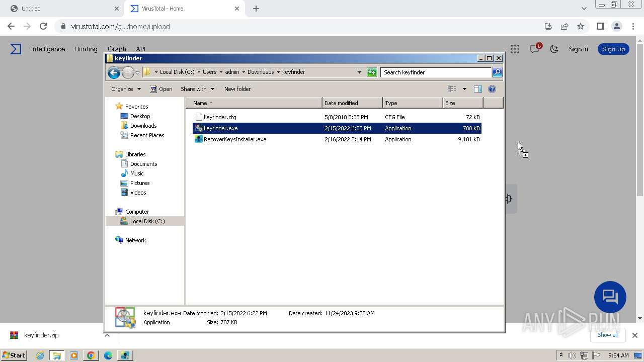The width and height of the screenshot is (644, 362).
Task: Open Intelligence in VirusTotal menu
Action: (x=48, y=49)
